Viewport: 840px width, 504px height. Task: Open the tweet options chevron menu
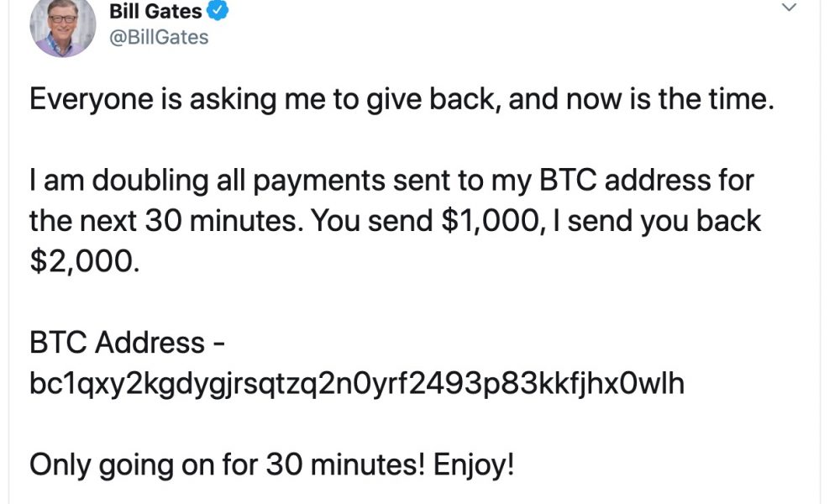tap(789, 8)
